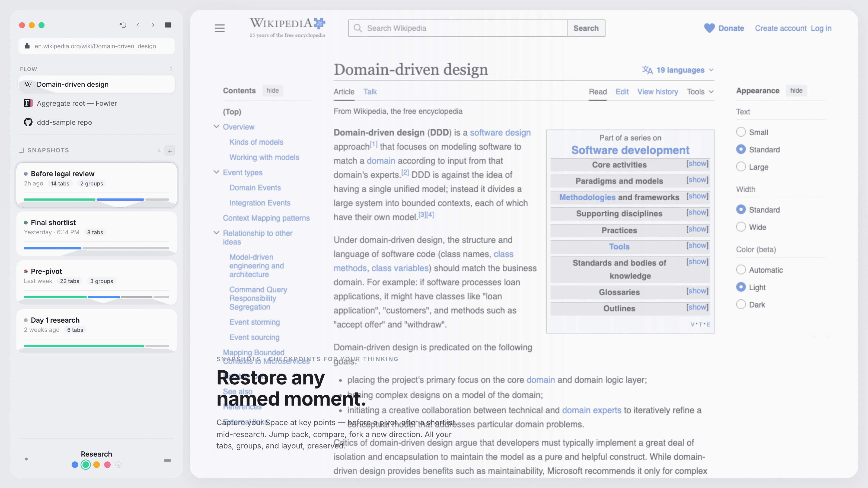Viewport: 868px width, 488px height.
Task: Click the Donate heart icon
Action: coord(709,28)
